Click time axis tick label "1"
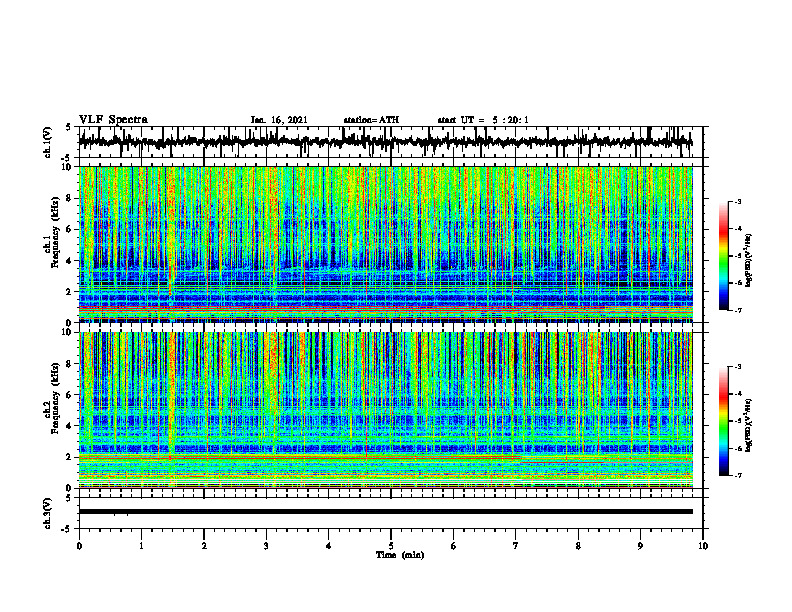Image resolution: width=792 pixels, height=612 pixels. tap(141, 546)
